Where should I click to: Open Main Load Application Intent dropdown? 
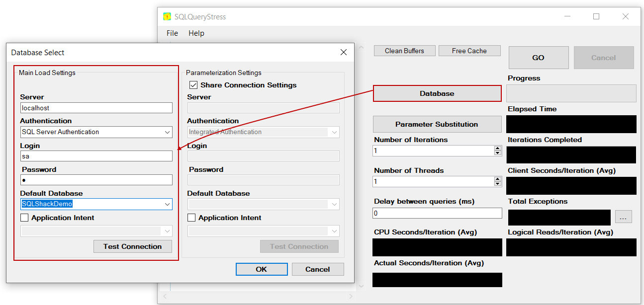pyautogui.click(x=167, y=231)
